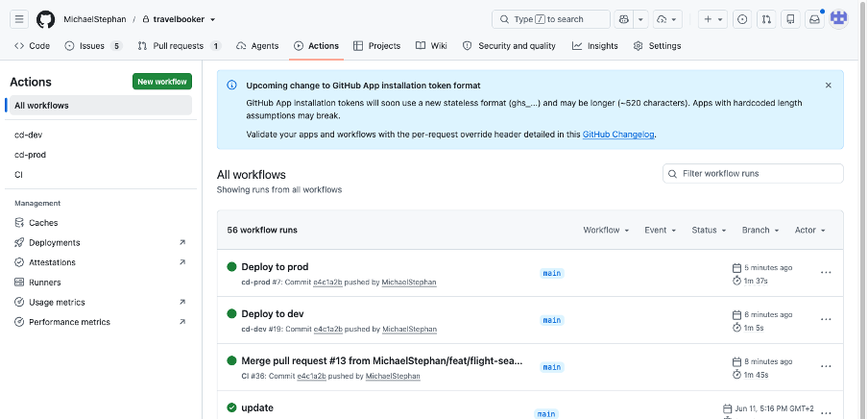Open options menu for Deploy to dev run

click(826, 320)
